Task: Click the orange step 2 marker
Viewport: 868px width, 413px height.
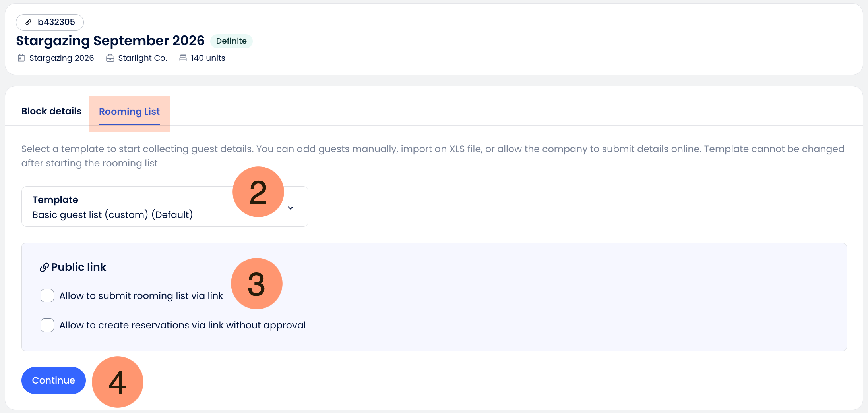Action: (258, 192)
